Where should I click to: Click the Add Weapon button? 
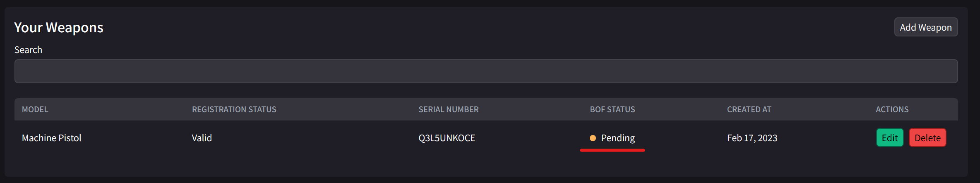926,27
